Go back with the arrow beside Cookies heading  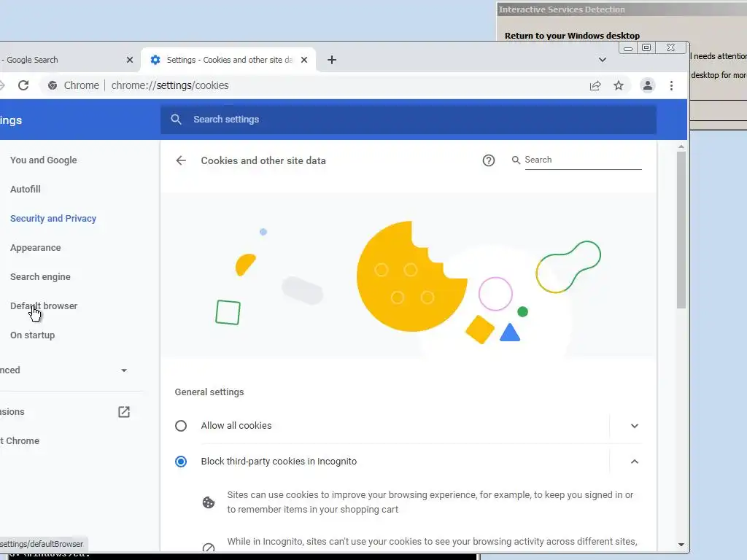coord(181,160)
